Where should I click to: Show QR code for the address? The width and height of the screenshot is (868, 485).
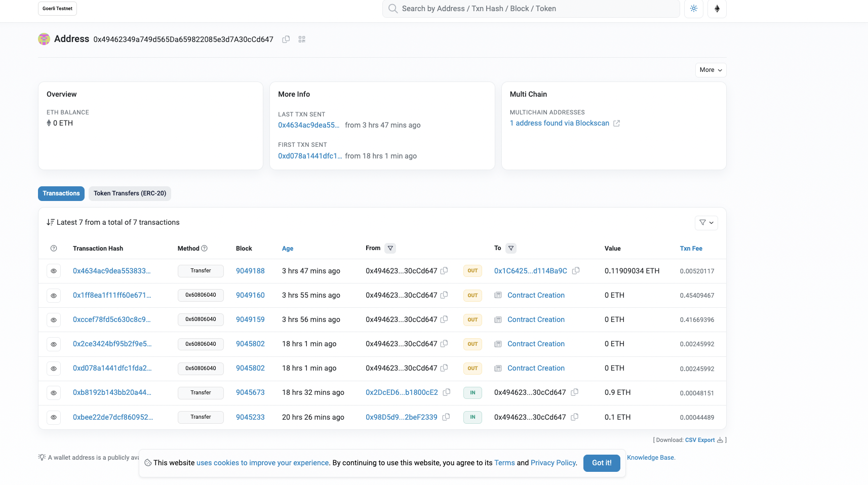302,39
